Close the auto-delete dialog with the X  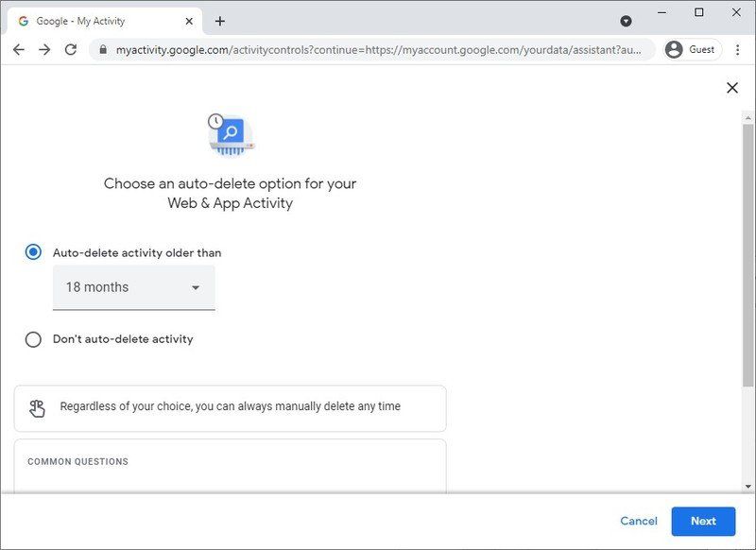click(732, 87)
